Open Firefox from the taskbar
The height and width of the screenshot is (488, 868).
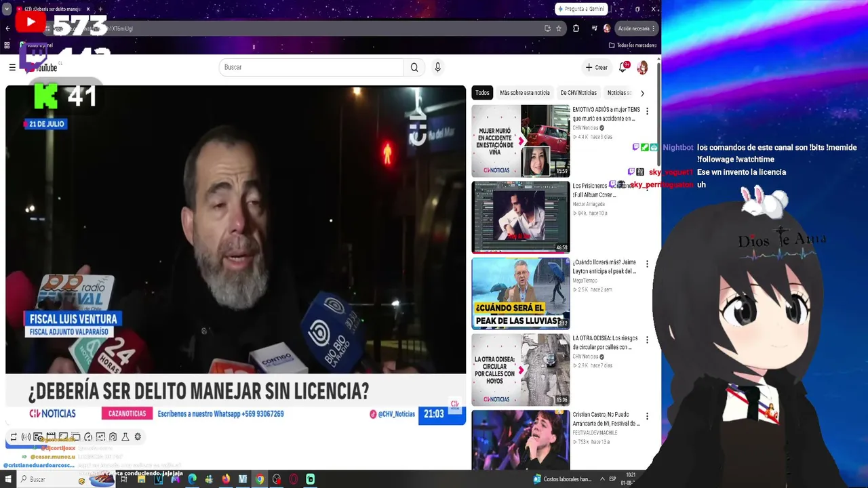click(x=226, y=479)
